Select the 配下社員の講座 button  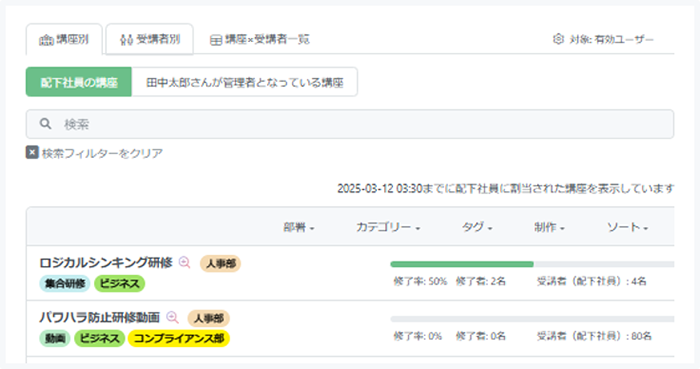click(79, 82)
